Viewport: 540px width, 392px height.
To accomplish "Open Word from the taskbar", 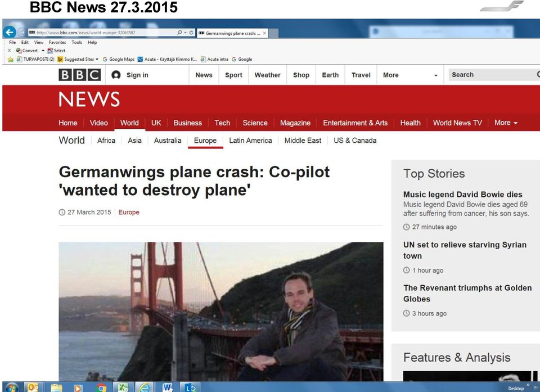I will [168, 388].
